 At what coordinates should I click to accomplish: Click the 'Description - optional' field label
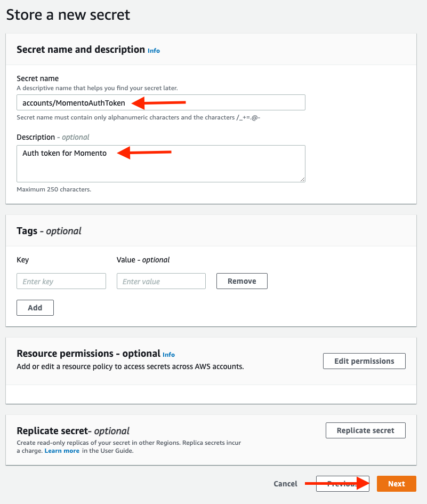pyautogui.click(x=53, y=137)
